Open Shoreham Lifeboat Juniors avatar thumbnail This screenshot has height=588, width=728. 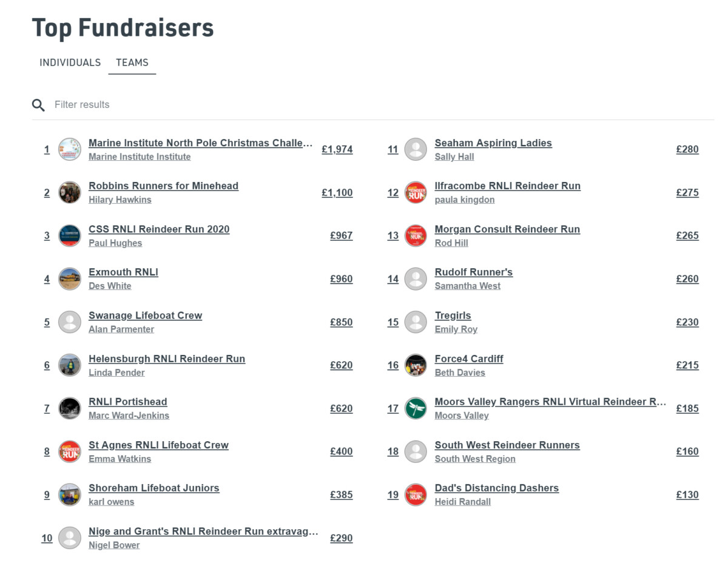point(70,495)
